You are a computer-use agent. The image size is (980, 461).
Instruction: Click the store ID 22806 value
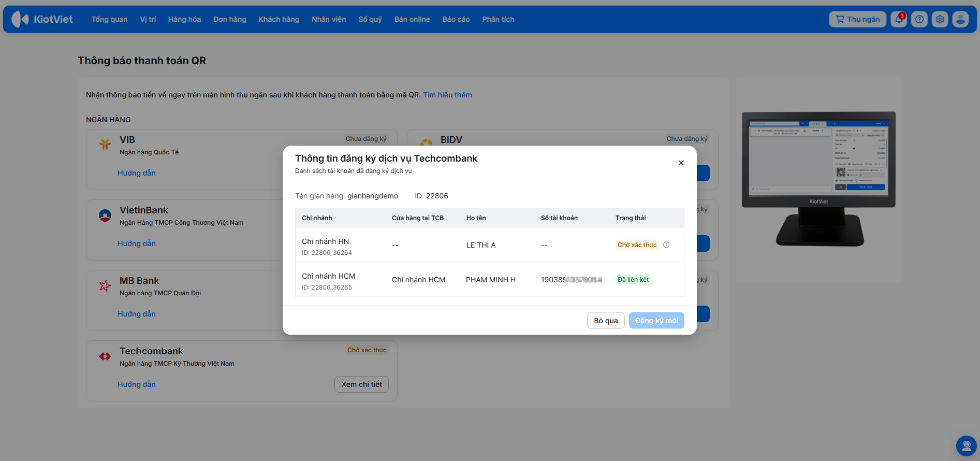437,196
